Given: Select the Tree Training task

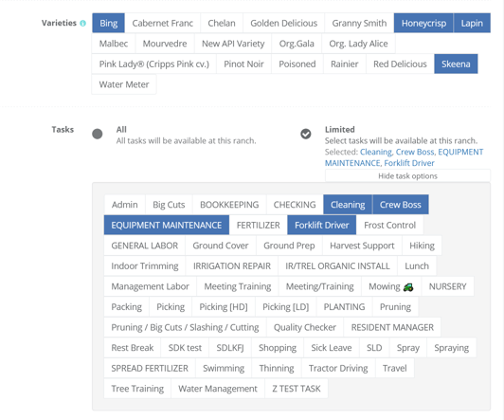Looking at the screenshot, I should [137, 389].
